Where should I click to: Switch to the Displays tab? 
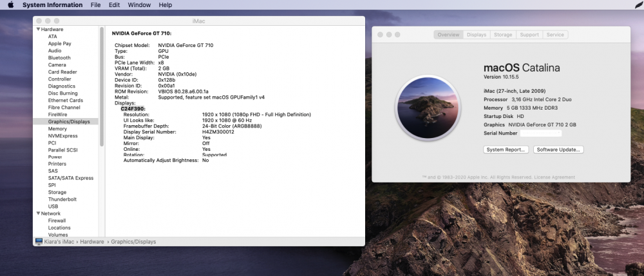tap(477, 35)
